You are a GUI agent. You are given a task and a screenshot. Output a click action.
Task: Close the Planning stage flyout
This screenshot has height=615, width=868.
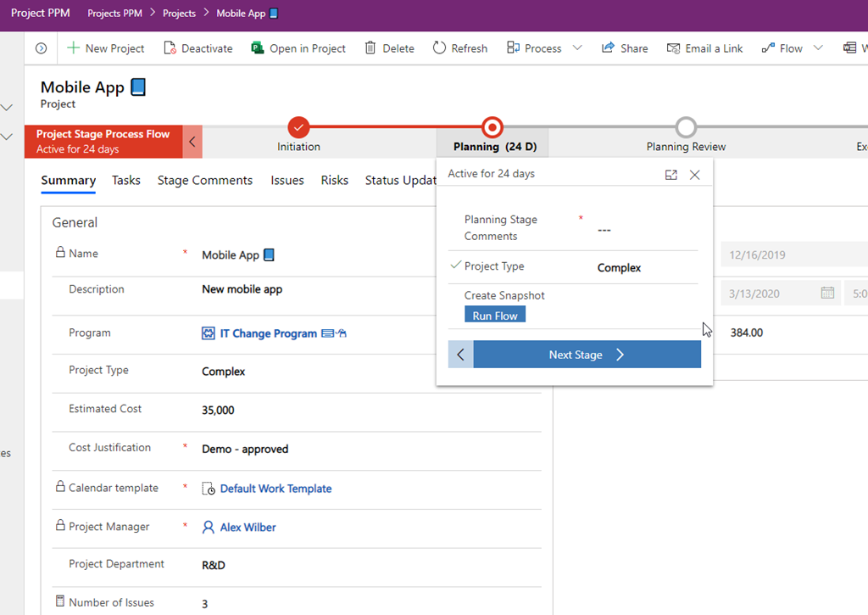[x=695, y=175]
